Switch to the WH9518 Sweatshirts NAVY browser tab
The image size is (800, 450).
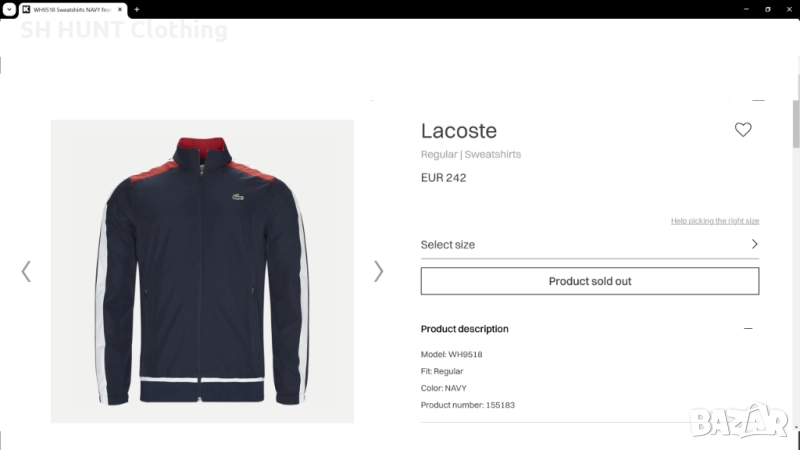click(72, 9)
